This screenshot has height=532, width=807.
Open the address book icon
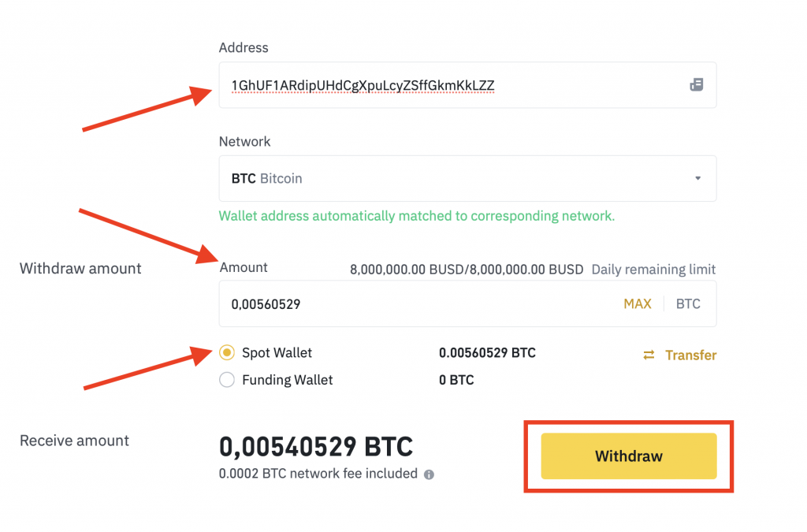(696, 85)
